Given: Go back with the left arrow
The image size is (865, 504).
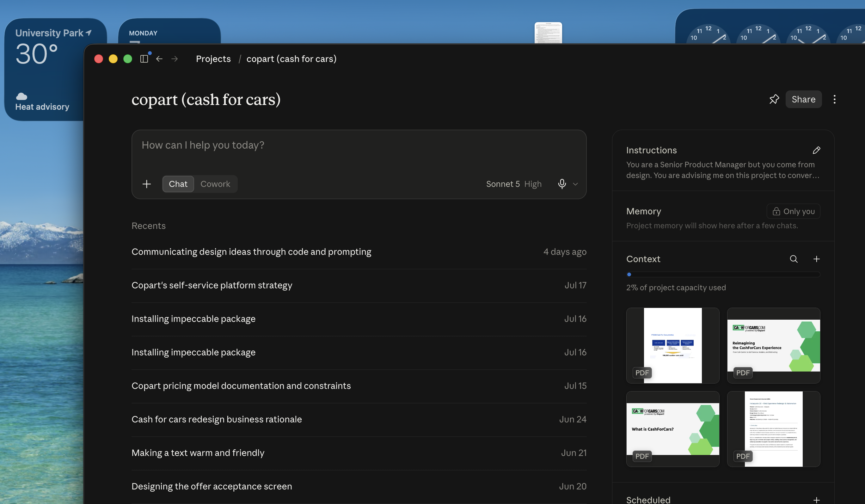Looking at the screenshot, I should click(x=159, y=59).
